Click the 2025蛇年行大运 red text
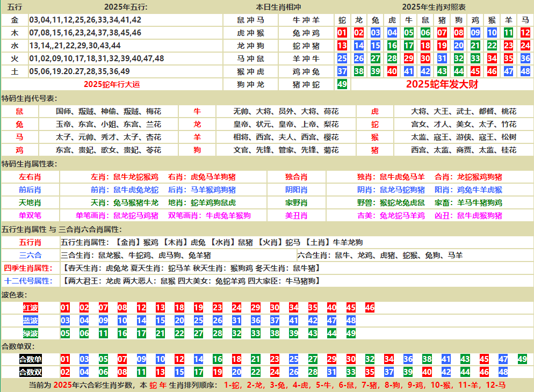The image size is (534, 392). 111,84
